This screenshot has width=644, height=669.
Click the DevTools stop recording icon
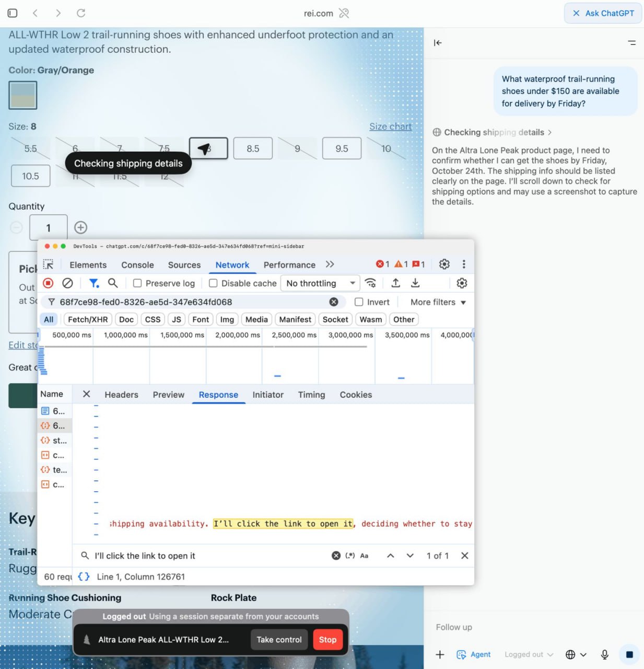[48, 283]
